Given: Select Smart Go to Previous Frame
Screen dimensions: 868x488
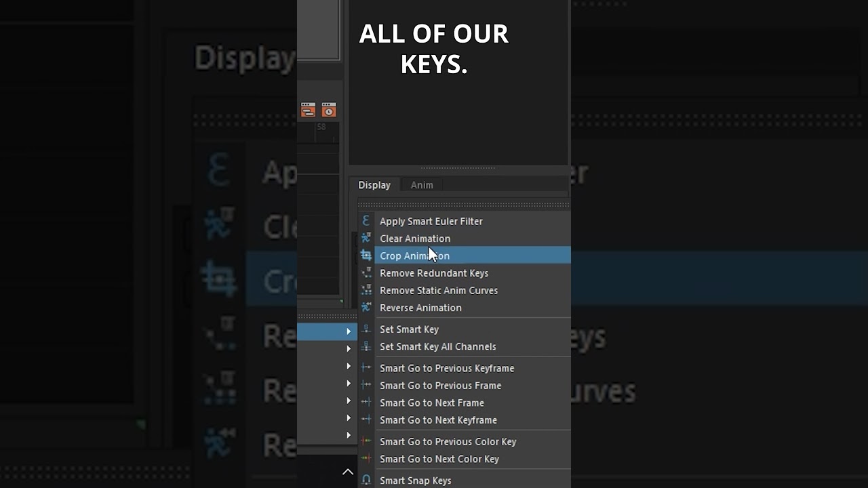Looking at the screenshot, I should (x=465, y=386).
